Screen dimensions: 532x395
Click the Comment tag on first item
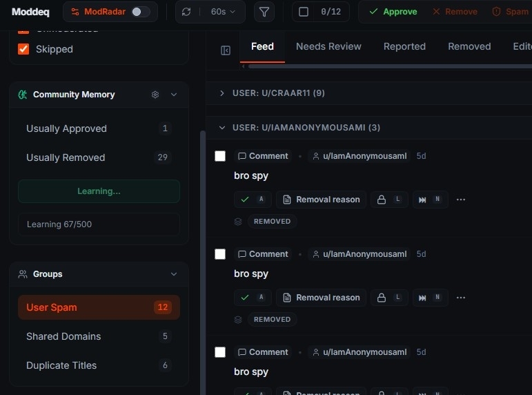coord(263,156)
